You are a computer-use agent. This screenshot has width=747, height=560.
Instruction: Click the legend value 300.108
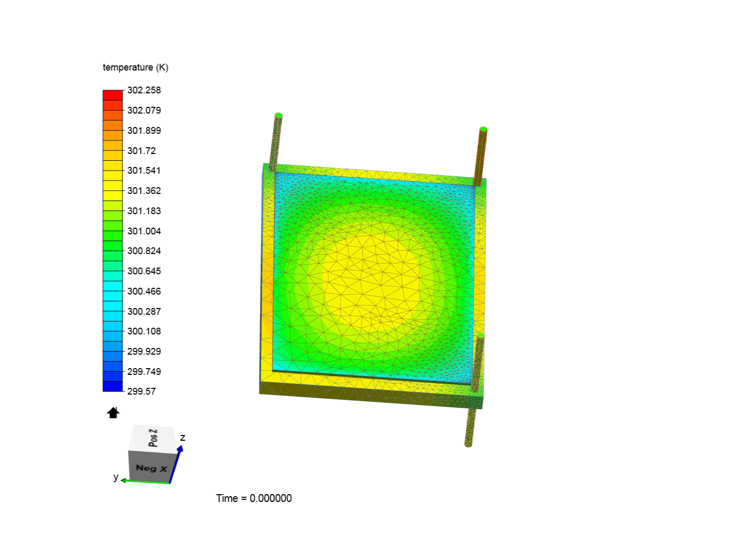click(x=144, y=331)
